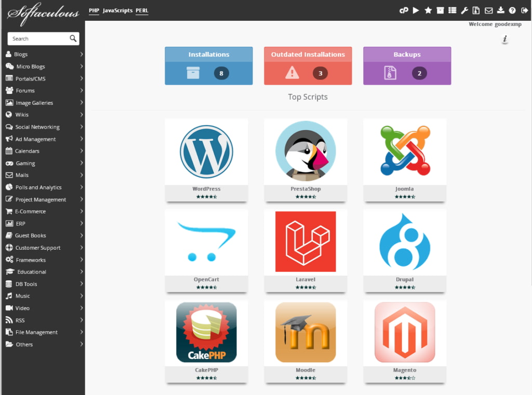Click the info 'i' icon below welcome
The height and width of the screenshot is (395, 532).
(x=505, y=39)
